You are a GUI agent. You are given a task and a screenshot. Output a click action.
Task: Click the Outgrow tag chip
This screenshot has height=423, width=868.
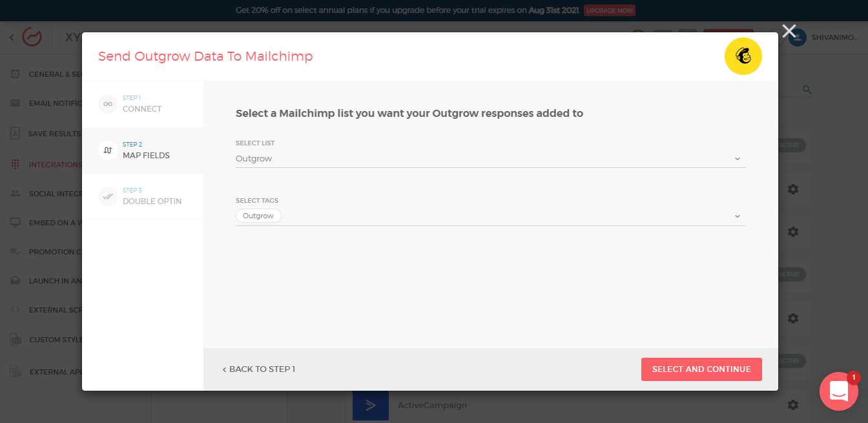pyautogui.click(x=258, y=216)
